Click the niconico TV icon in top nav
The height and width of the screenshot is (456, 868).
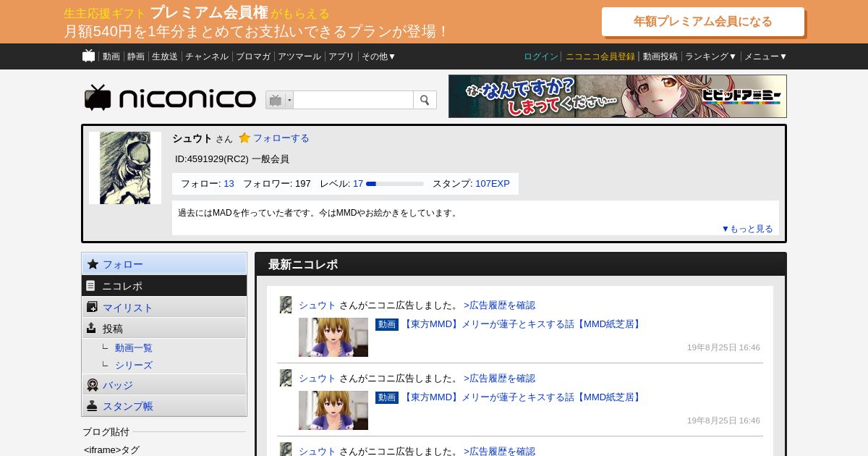88,56
